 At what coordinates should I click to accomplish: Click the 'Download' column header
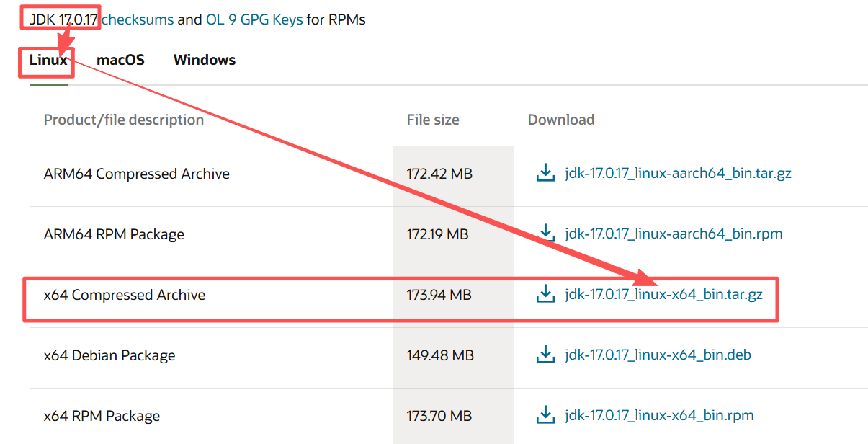pyautogui.click(x=561, y=120)
